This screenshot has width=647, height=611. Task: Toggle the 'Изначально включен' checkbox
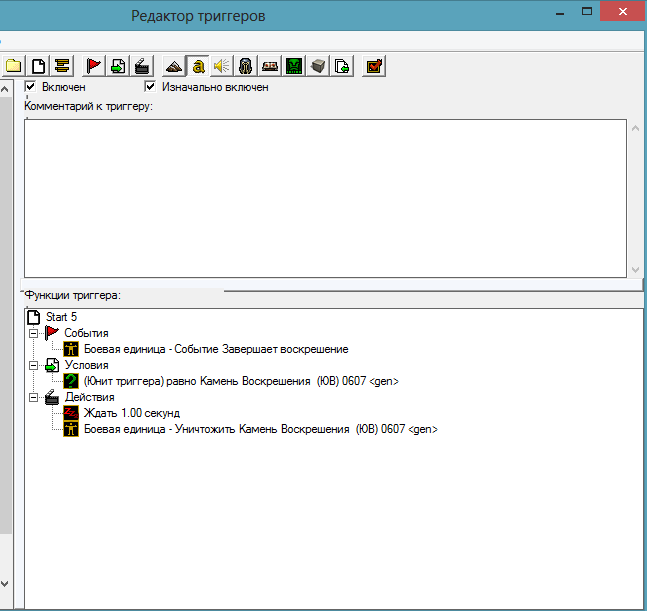pos(150,87)
